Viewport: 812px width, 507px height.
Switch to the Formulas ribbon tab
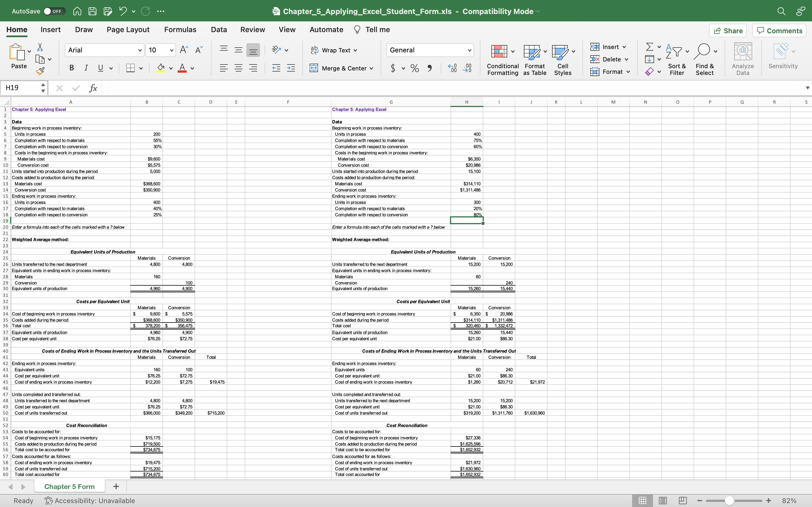[x=180, y=30]
